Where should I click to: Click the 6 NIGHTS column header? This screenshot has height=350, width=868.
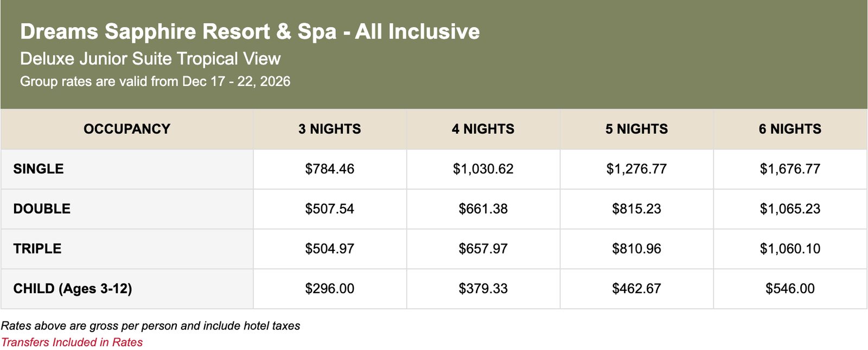pos(790,129)
